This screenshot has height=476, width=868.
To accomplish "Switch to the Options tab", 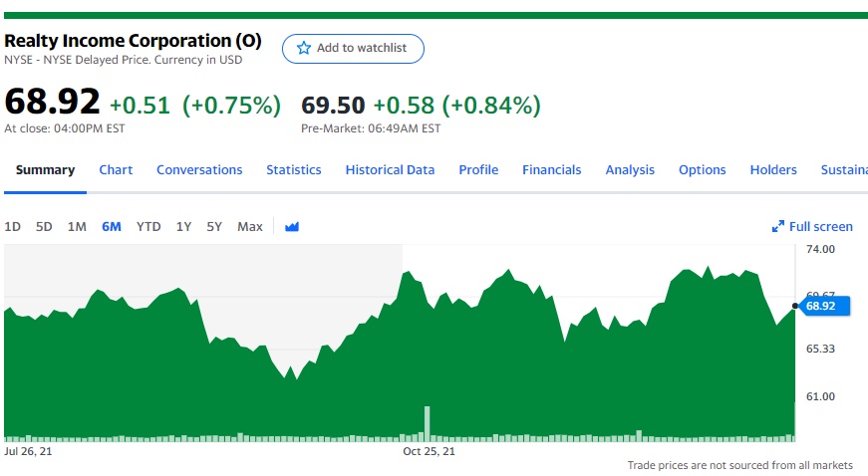I will [702, 169].
